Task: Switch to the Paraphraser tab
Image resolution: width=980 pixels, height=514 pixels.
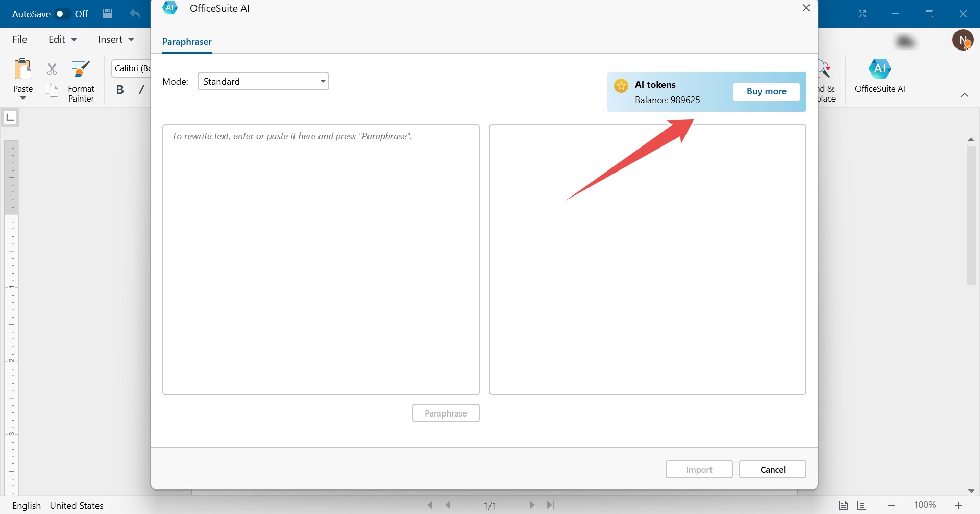Action: pos(187,42)
